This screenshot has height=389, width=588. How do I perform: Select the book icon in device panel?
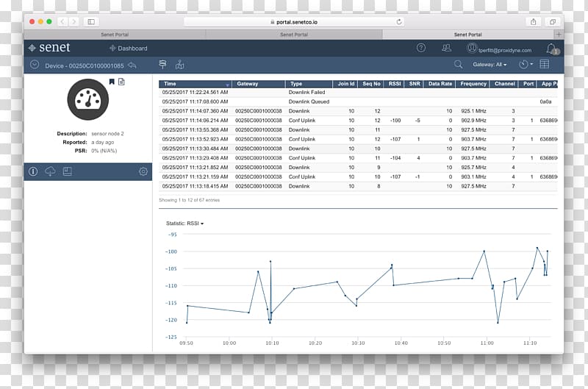[x=67, y=171]
